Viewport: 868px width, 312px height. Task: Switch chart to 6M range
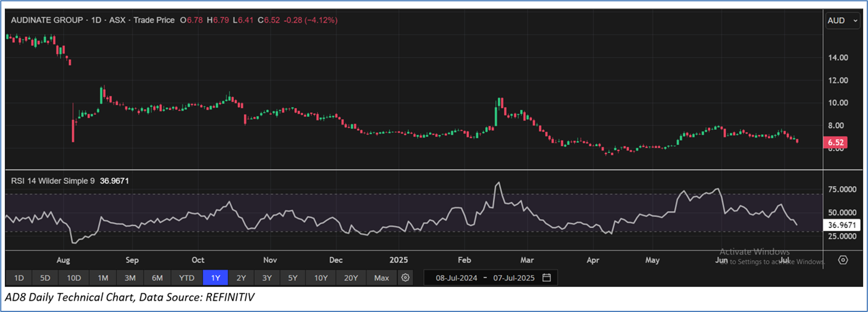pyautogui.click(x=158, y=277)
